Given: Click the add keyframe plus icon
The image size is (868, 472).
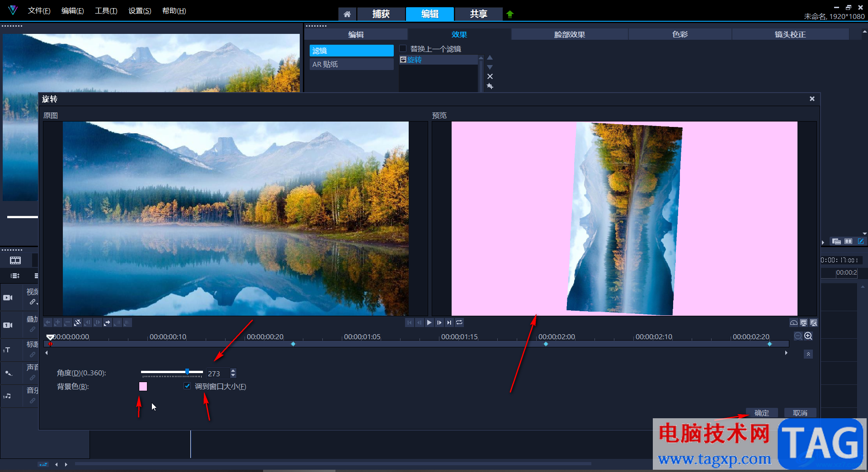Looking at the screenshot, I should point(57,322).
